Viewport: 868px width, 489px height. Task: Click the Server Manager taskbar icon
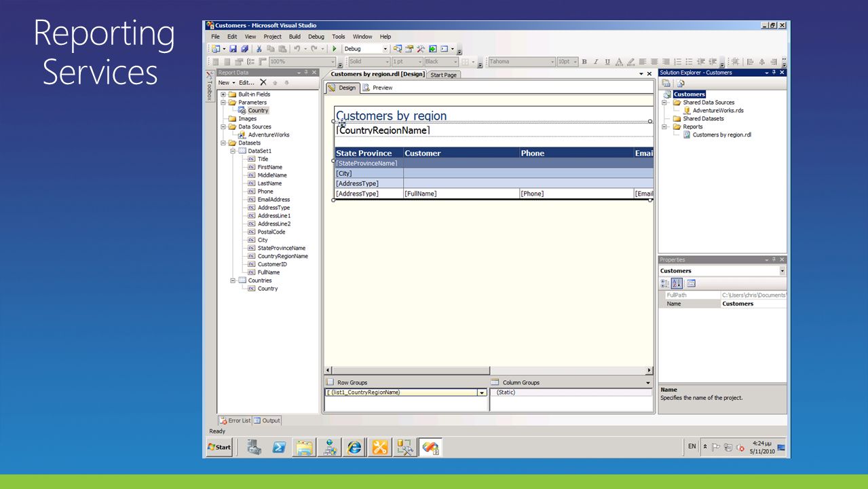click(254, 447)
